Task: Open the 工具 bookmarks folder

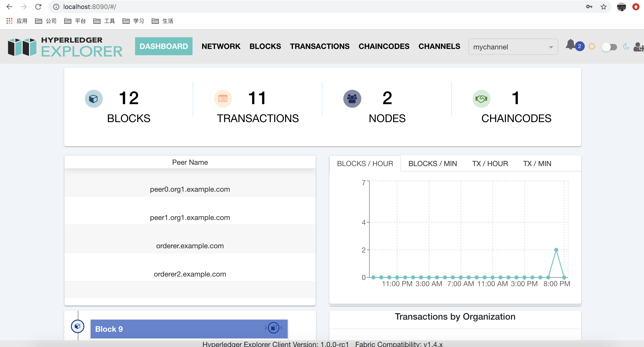Action: (x=104, y=21)
